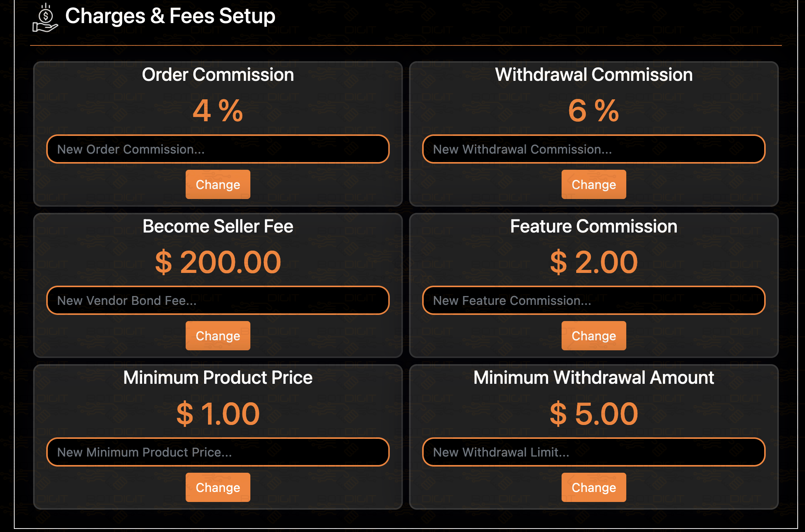
Task: Click the $ 5.00 minimum withdrawal value
Action: (594, 414)
